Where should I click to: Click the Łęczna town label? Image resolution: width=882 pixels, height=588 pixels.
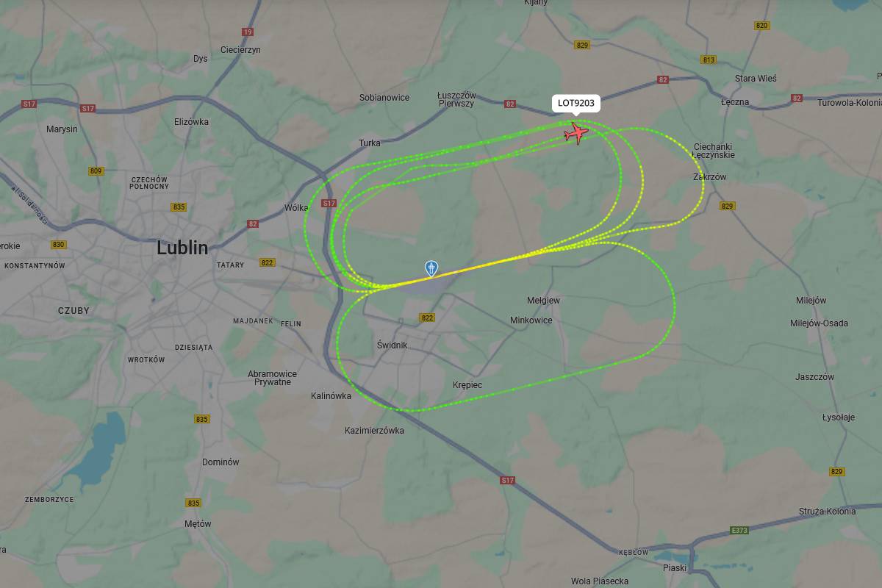[x=734, y=102]
